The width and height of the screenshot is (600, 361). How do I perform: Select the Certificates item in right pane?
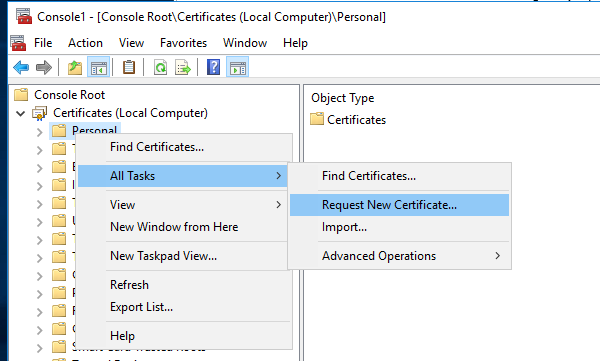[356, 120]
